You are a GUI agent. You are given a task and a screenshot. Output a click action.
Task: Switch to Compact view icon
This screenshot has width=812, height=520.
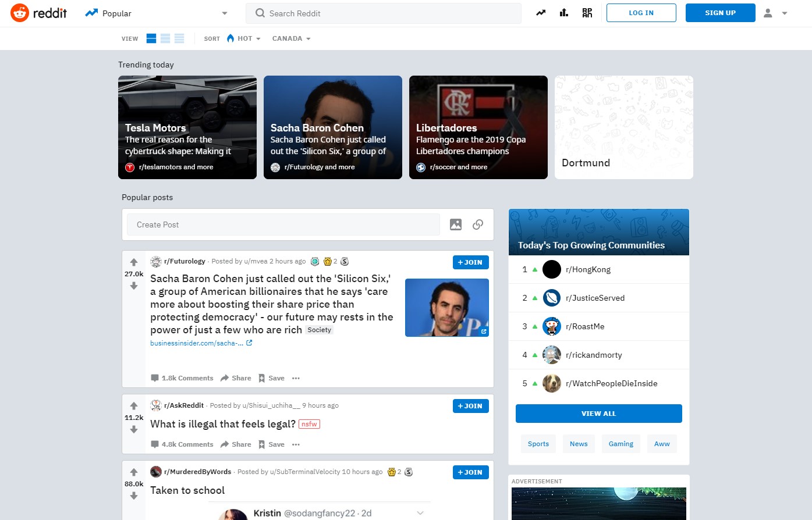tap(179, 38)
